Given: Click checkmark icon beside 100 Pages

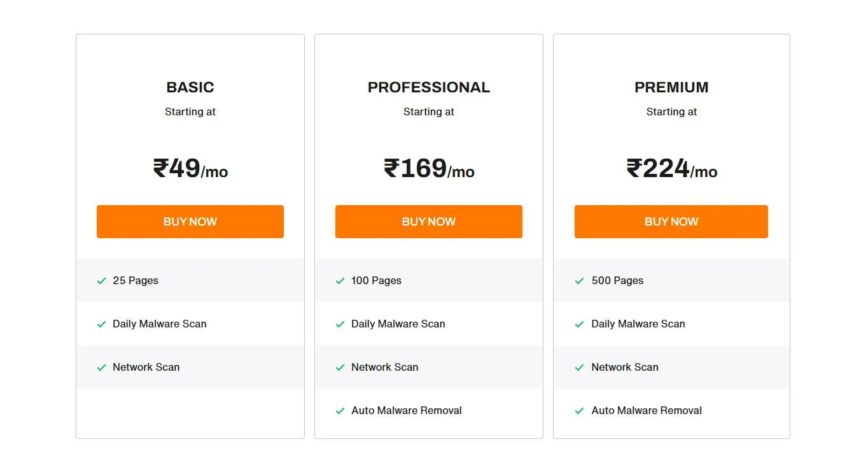Looking at the screenshot, I should click(x=340, y=281).
